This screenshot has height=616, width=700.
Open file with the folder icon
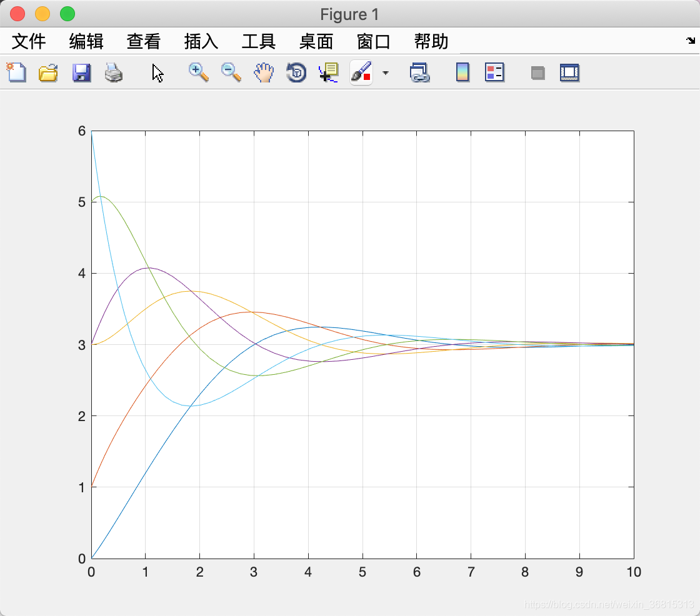(48, 72)
